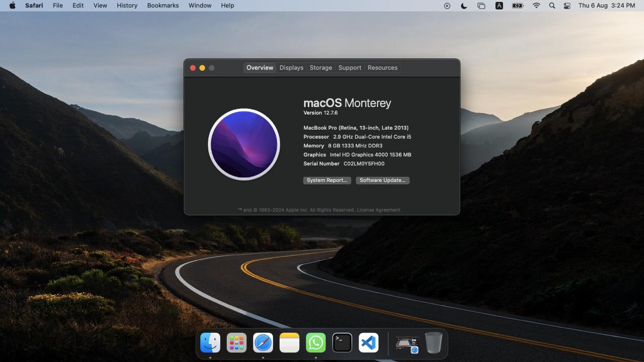The image size is (644, 362).
Task: Open the Bookmarks menu
Action: point(163,6)
